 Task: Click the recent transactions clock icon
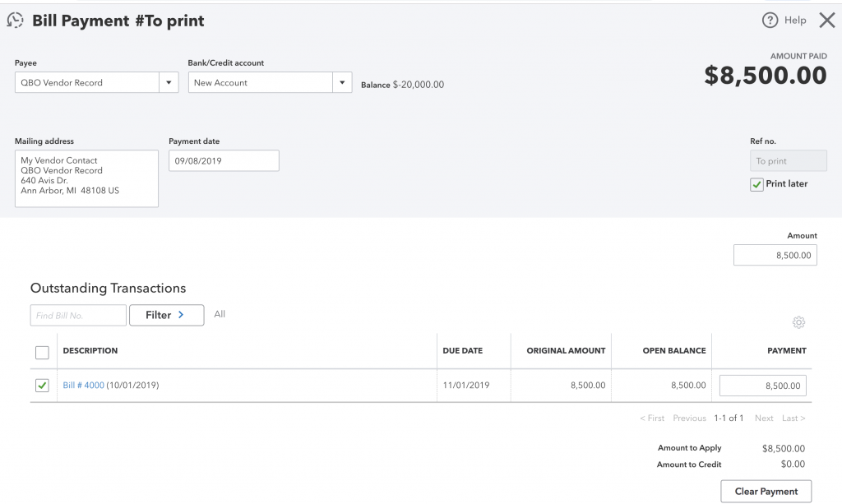16,21
